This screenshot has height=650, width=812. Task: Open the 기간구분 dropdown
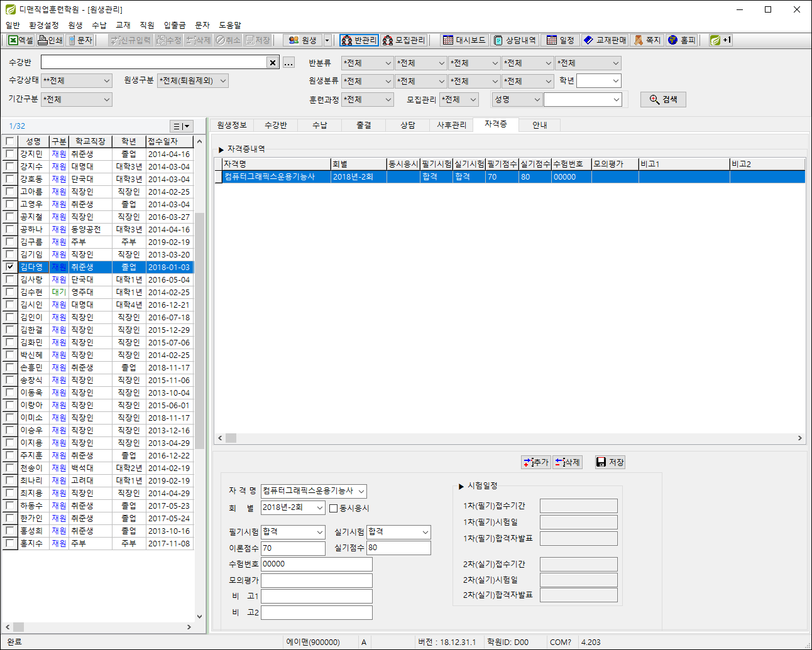(x=77, y=100)
